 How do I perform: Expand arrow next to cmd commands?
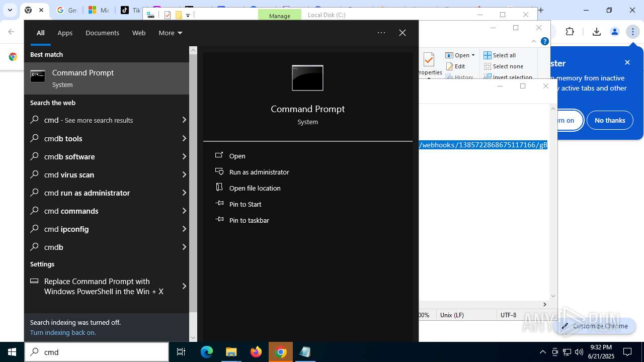[184, 211]
